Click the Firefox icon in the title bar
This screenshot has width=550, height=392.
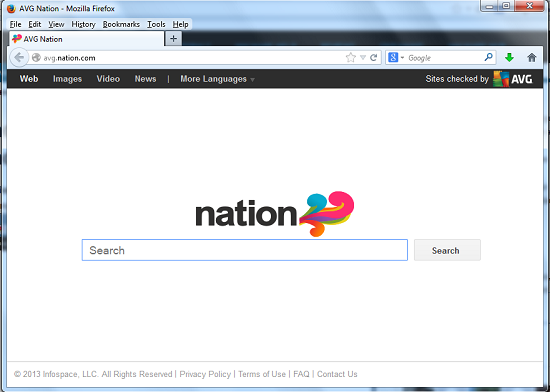coord(12,8)
